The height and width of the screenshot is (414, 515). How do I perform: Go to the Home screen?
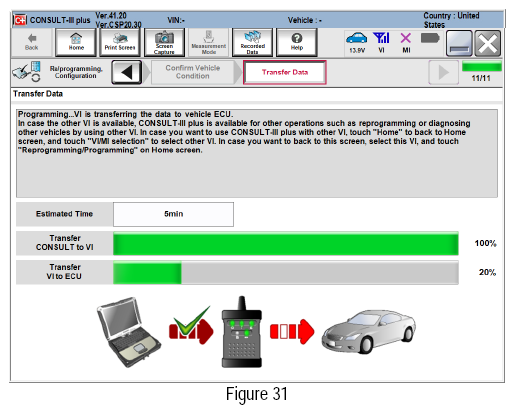tap(76, 42)
